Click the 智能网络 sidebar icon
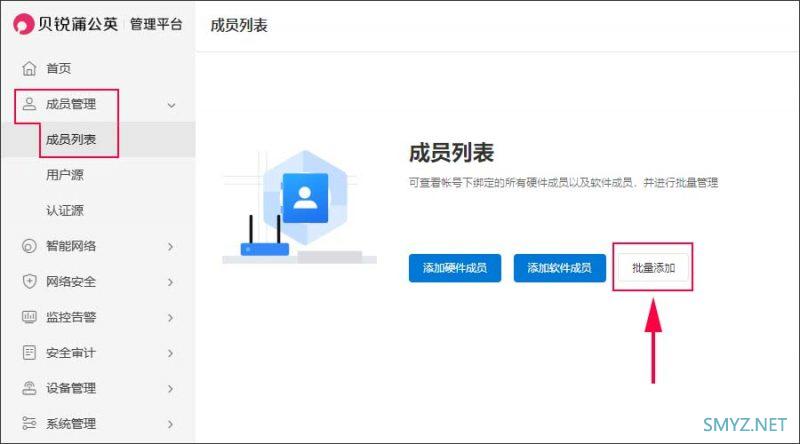The width and height of the screenshot is (800, 444). (28, 246)
